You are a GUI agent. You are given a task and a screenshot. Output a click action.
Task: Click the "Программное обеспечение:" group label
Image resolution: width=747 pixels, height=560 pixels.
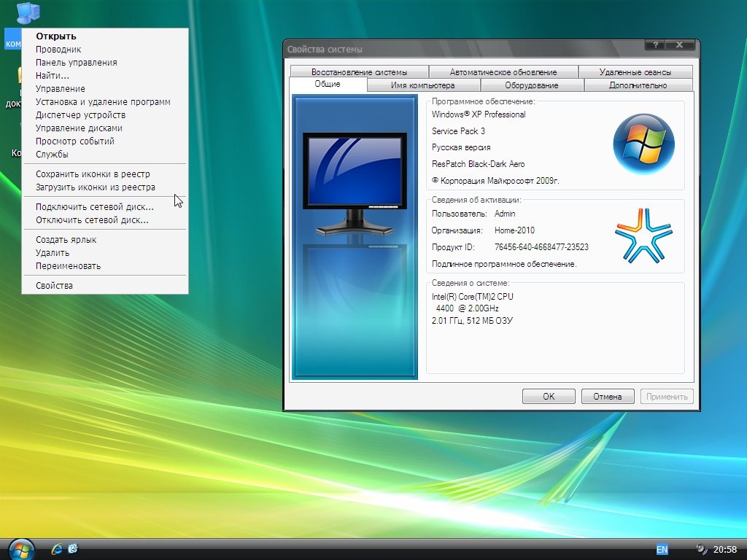(483, 101)
